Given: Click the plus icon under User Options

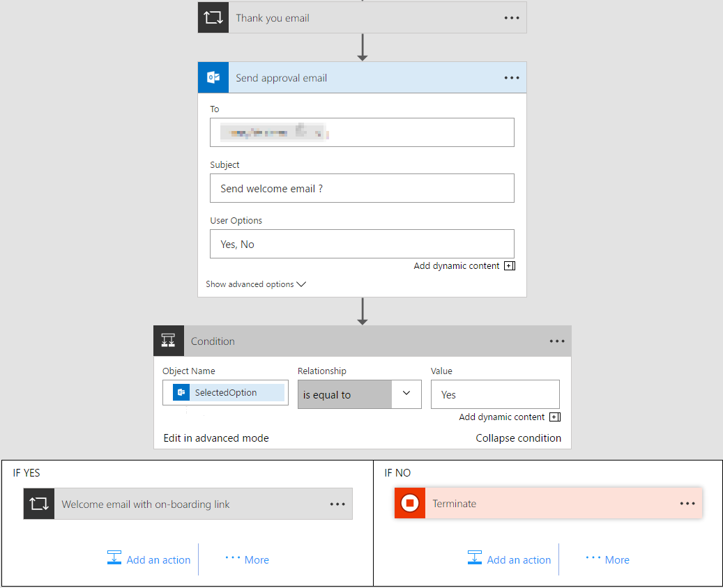Looking at the screenshot, I should (x=510, y=266).
